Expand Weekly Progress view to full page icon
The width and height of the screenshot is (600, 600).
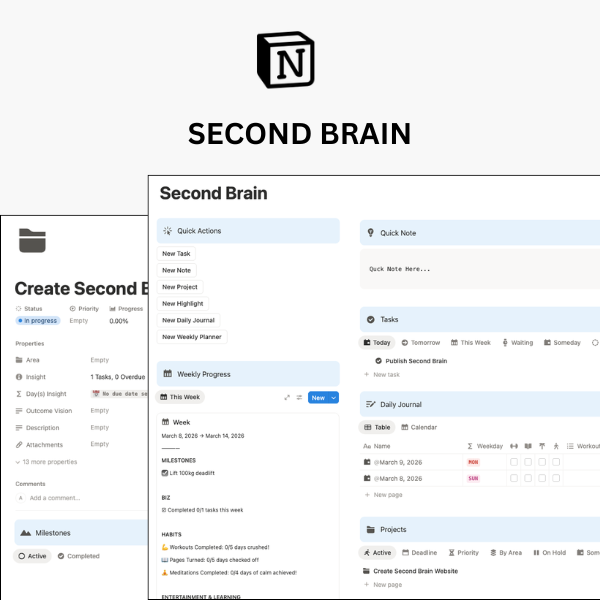(x=287, y=398)
